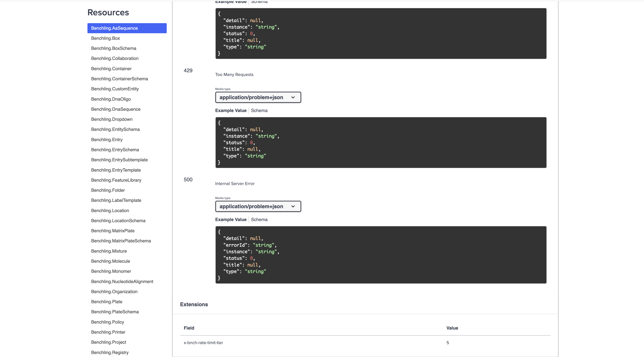
Task: Open Benchling.Organization resource
Action: point(114,292)
